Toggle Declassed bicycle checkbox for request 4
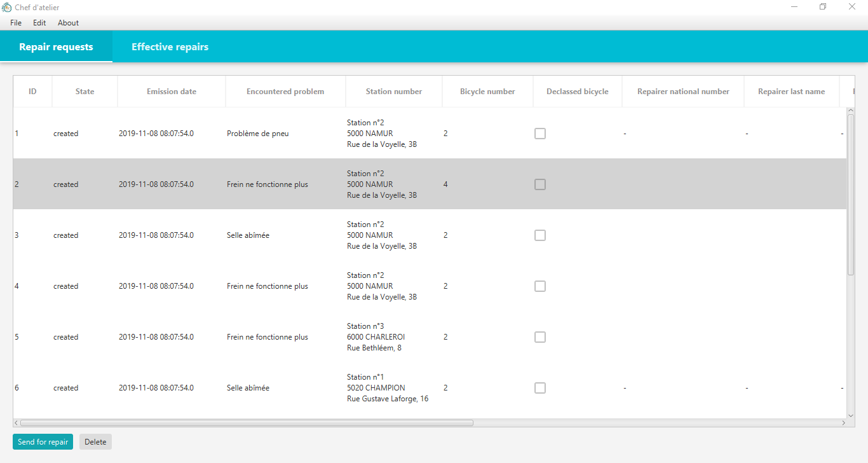The image size is (868, 463). tap(540, 286)
